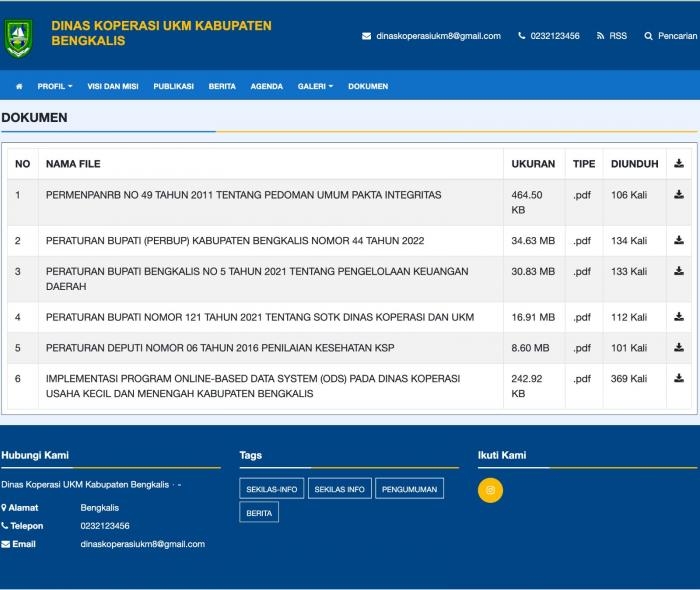Click the header phone number 0232123456
The width and height of the screenshot is (700, 590).
coord(555,36)
